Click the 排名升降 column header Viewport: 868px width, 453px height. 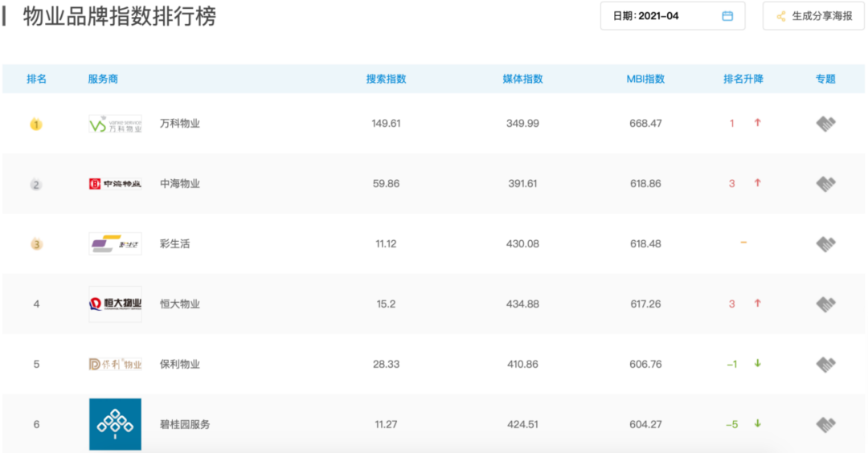[x=743, y=79]
